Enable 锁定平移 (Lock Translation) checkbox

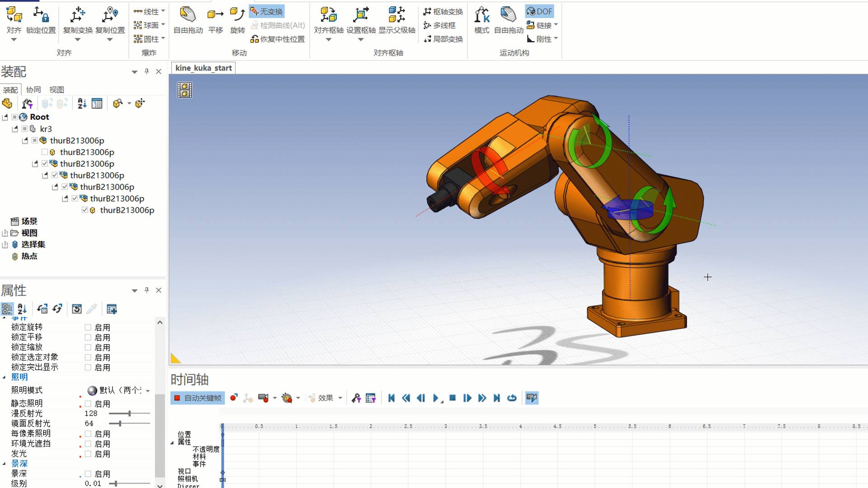click(x=88, y=337)
